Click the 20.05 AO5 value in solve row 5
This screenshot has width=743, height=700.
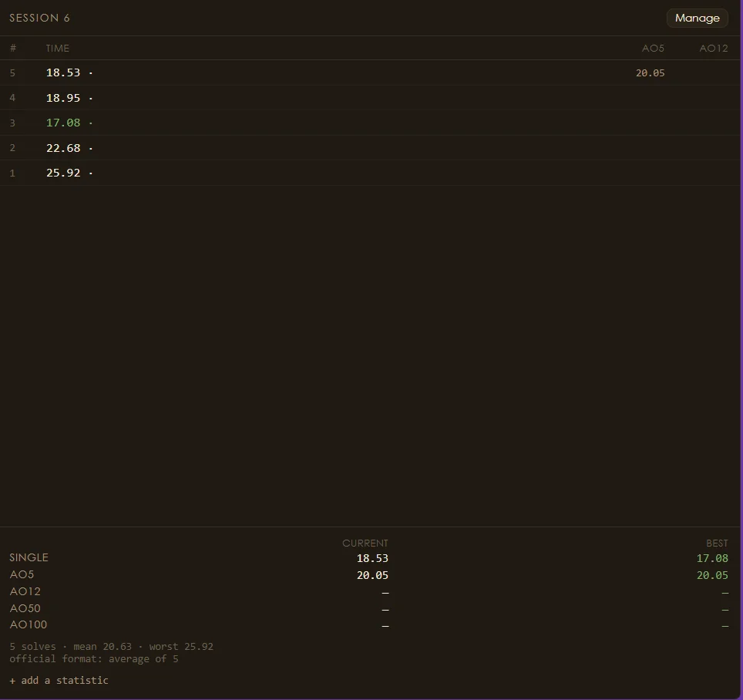(x=651, y=73)
